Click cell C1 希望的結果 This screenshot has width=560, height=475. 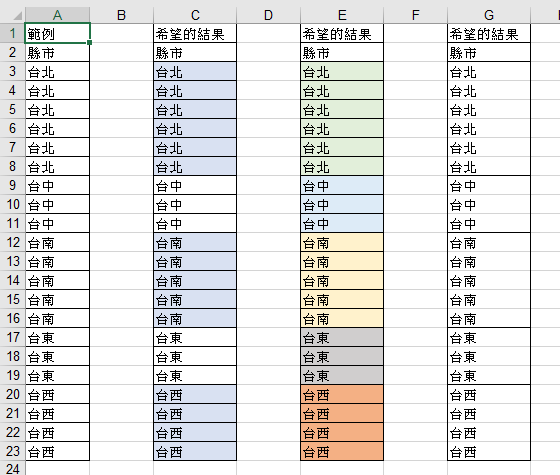(x=195, y=34)
